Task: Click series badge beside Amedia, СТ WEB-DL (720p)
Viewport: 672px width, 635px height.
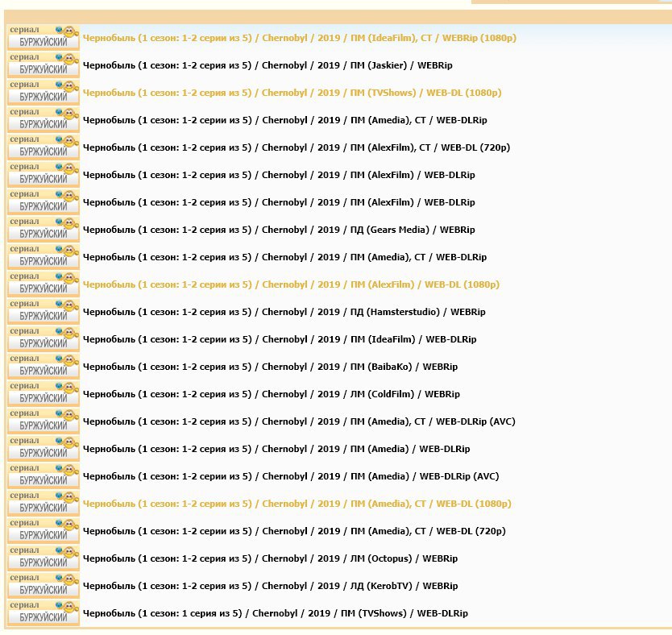Action: (44, 531)
